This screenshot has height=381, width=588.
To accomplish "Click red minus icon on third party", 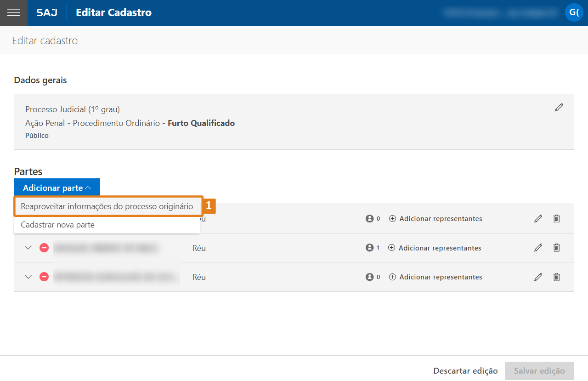I will tap(44, 277).
